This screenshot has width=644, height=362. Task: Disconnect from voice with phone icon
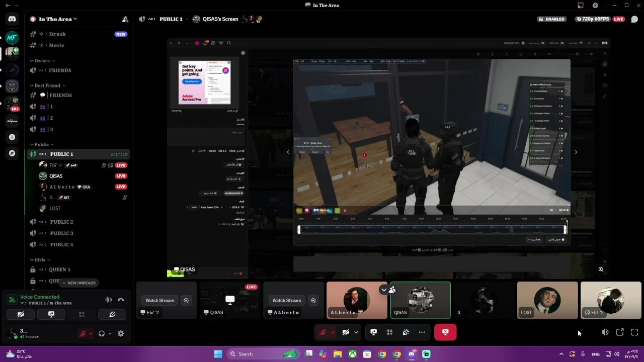tap(121, 300)
